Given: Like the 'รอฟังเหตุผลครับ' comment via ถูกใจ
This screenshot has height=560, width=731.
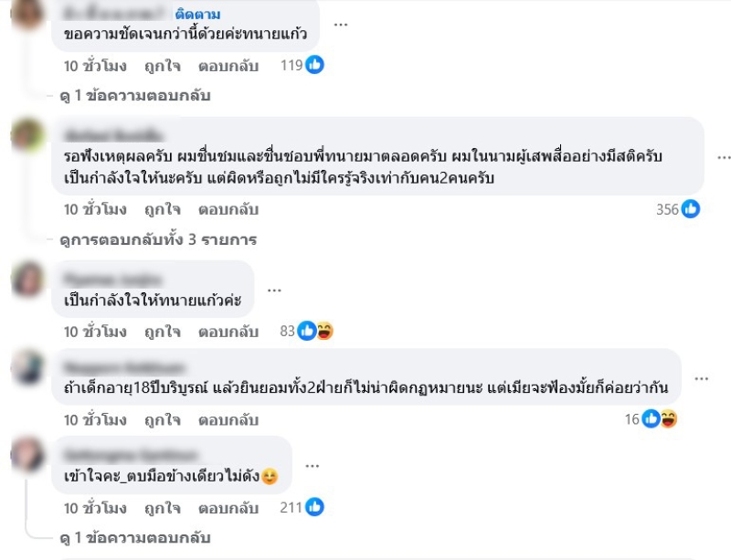Looking at the screenshot, I should [x=162, y=209].
